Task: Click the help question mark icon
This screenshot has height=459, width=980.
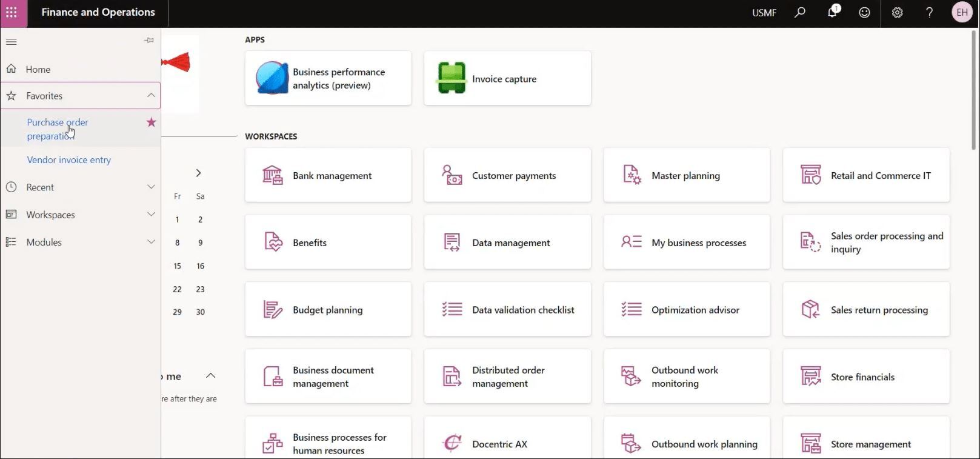Action: coord(929,13)
